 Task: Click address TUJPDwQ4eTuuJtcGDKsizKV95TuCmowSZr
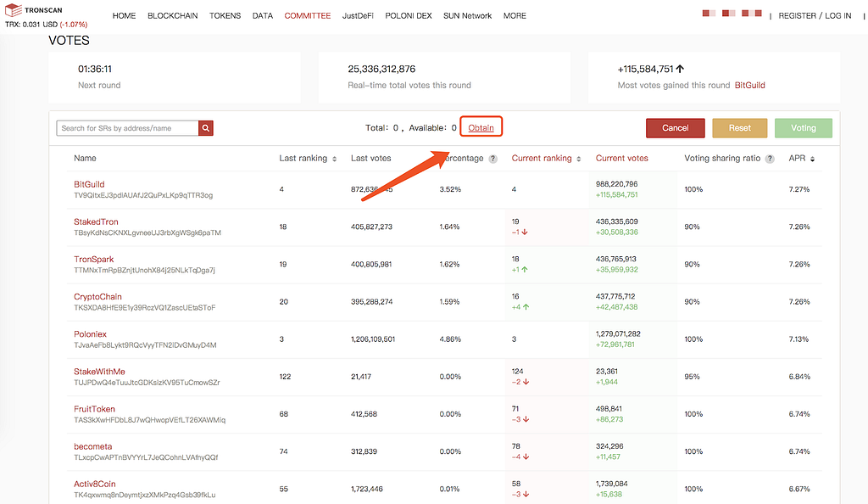point(147,383)
